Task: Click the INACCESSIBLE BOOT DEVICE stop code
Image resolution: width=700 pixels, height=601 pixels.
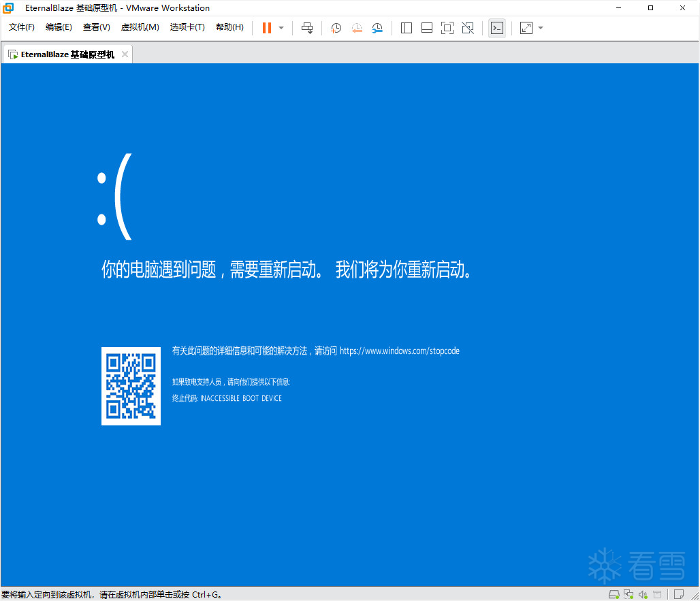Action: pos(241,398)
